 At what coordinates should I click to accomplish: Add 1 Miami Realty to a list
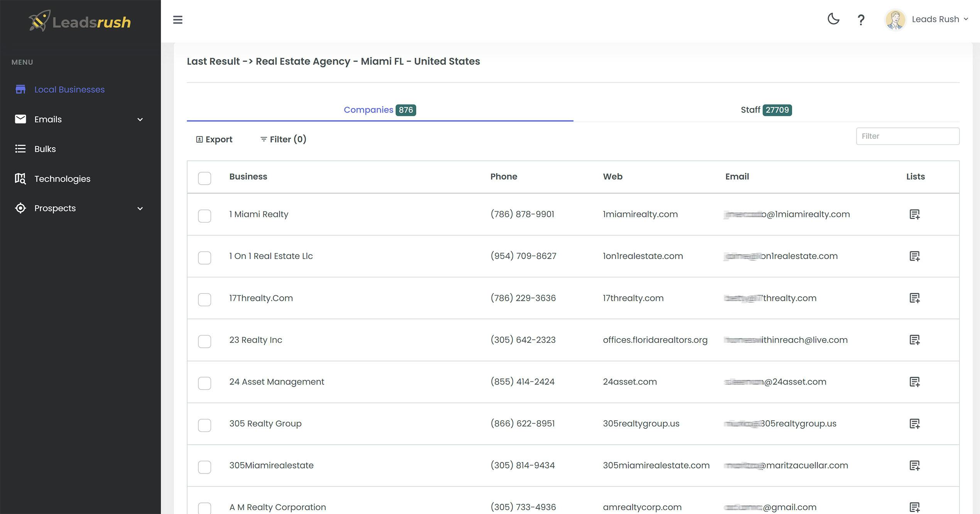[914, 214]
